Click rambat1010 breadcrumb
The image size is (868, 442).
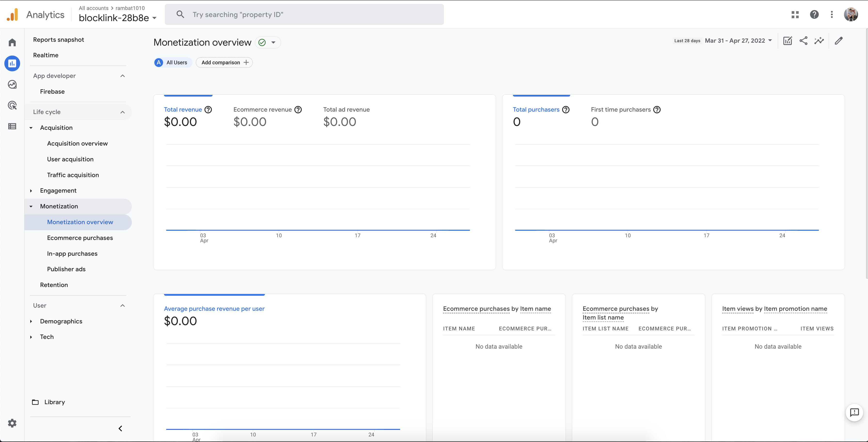[x=130, y=8]
